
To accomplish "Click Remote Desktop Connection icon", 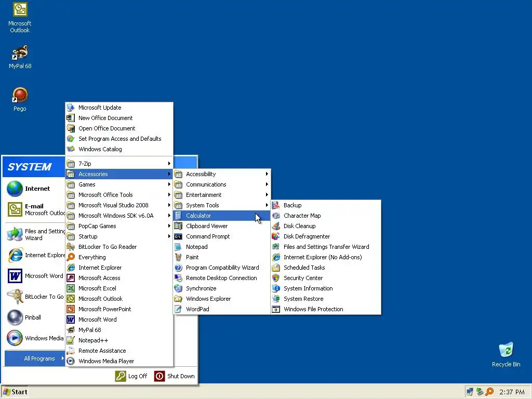I will [x=178, y=278].
